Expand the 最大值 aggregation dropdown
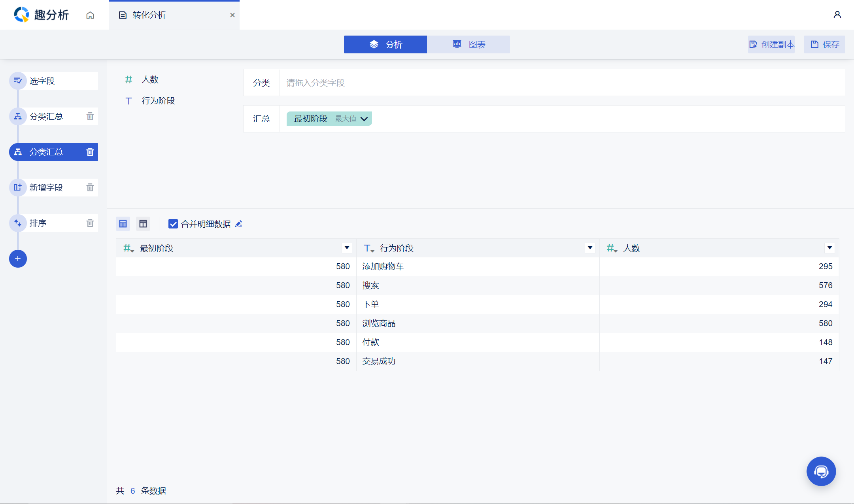 coord(364,119)
